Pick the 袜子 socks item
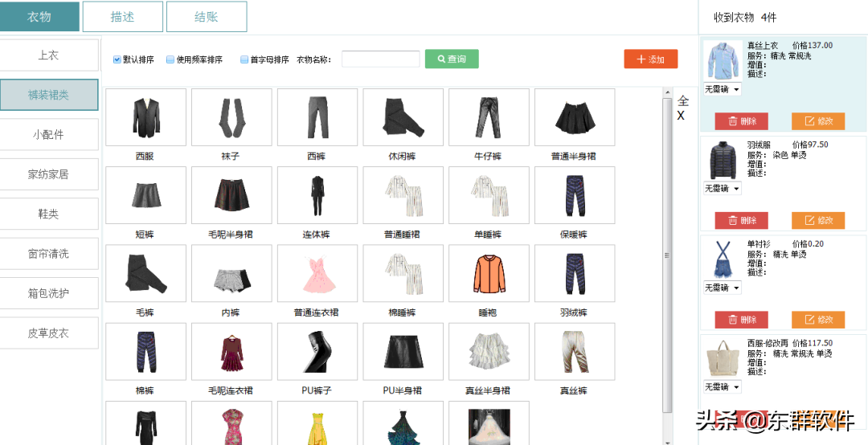Viewport: 868px width, 445px height. tap(231, 117)
